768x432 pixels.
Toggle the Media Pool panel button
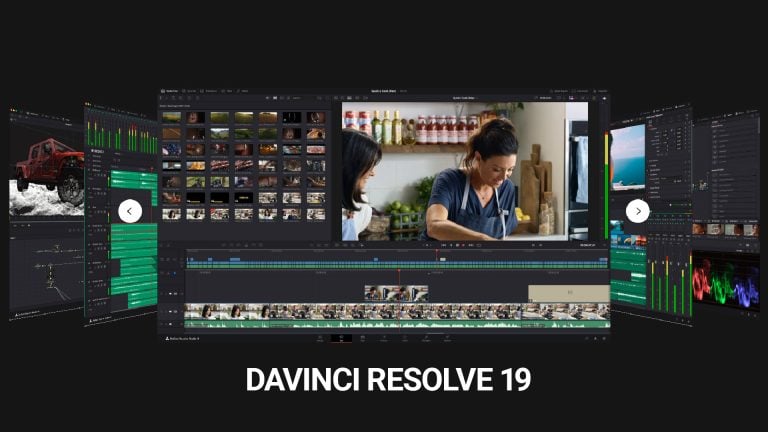pyautogui.click(x=170, y=91)
